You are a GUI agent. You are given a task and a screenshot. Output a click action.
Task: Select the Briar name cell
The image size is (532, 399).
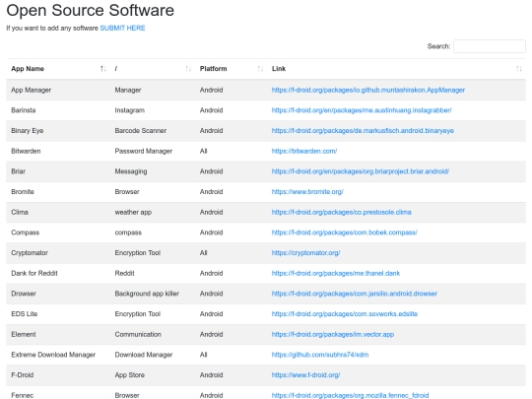point(19,171)
